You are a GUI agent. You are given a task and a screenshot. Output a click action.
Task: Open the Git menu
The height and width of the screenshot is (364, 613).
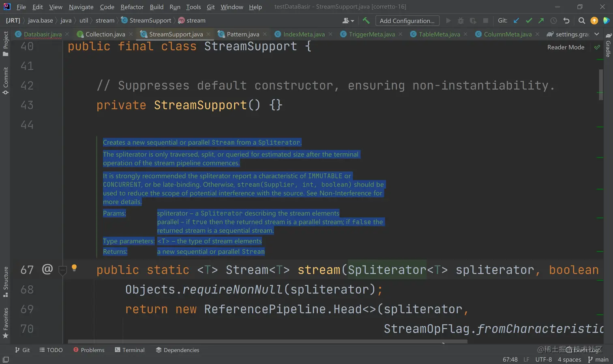(x=210, y=7)
